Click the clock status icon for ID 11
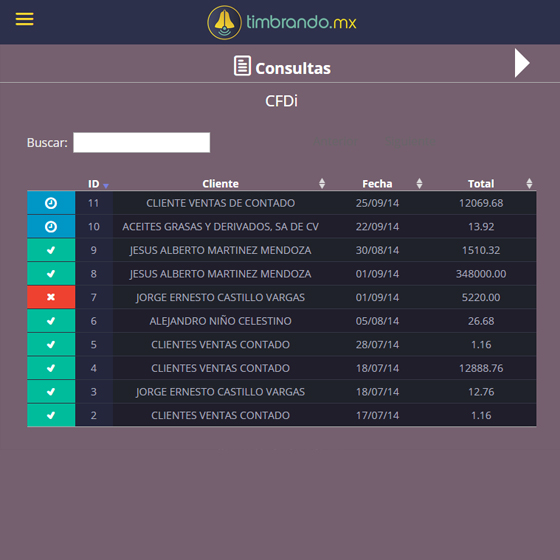 coord(51,203)
